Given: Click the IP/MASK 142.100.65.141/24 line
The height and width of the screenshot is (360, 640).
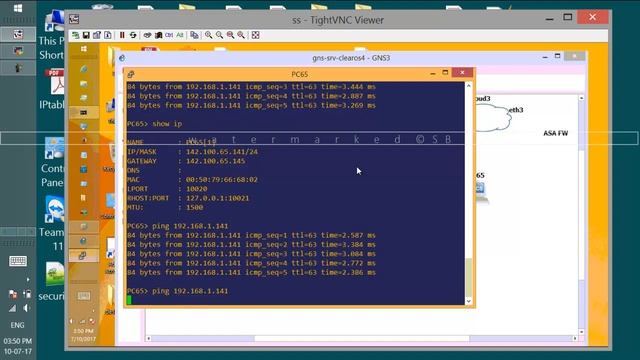Looking at the screenshot, I should pyautogui.click(x=192, y=151).
